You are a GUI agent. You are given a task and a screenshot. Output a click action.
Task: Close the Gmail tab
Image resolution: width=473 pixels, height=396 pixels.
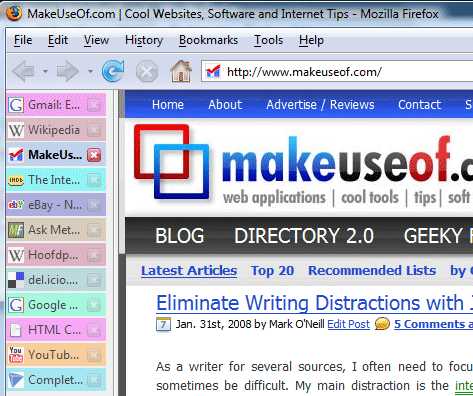(x=94, y=105)
